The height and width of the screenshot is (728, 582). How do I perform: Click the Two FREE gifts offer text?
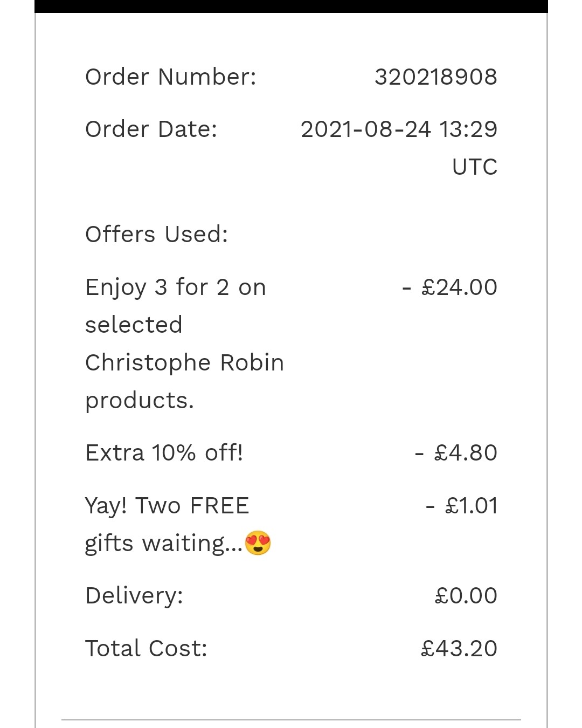click(167, 506)
